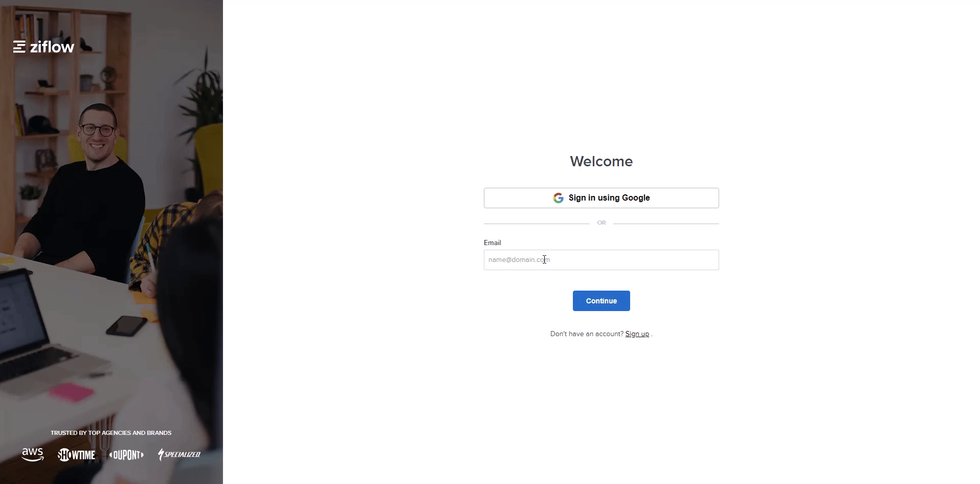Click the Specialized logo
The image size is (980, 484).
coord(179,454)
